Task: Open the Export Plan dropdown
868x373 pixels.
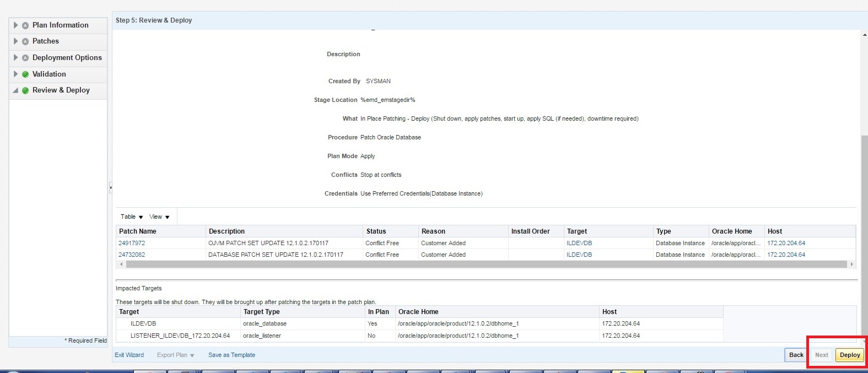Action: coord(176,355)
